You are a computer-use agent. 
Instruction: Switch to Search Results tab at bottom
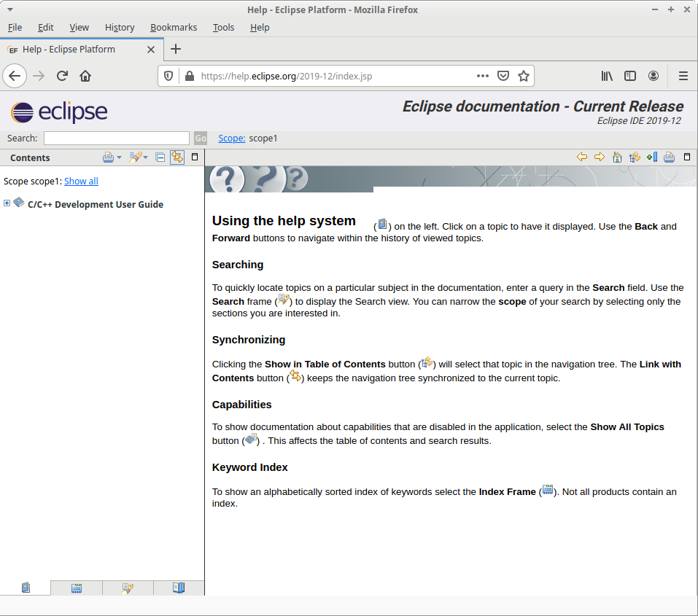128,588
